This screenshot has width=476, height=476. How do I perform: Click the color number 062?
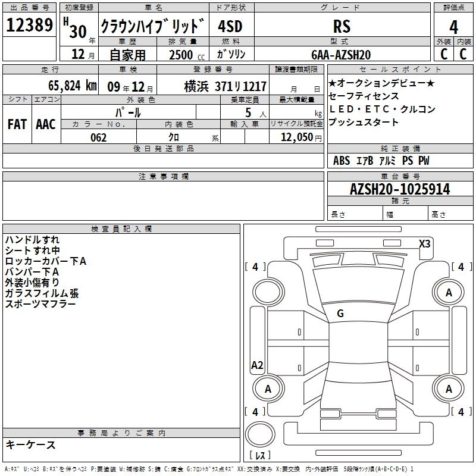coord(99,137)
